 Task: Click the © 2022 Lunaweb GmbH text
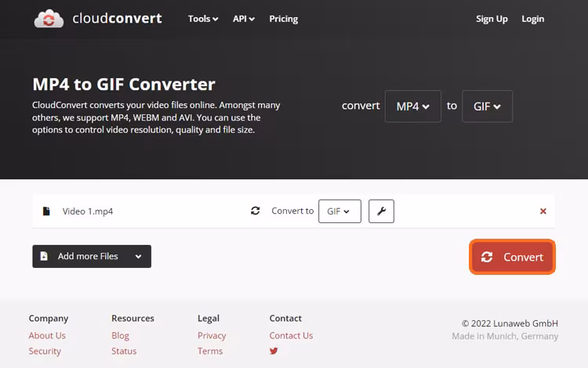point(510,323)
